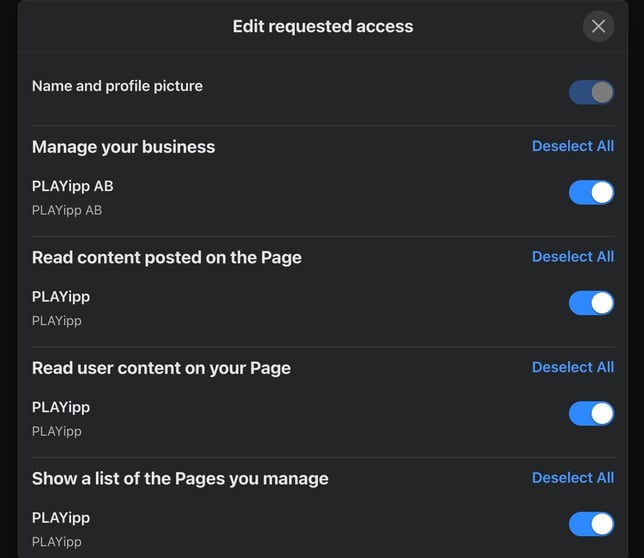The height and width of the screenshot is (558, 644).
Task: Deselect All for Read content posted on the Page
Action: coord(572,257)
